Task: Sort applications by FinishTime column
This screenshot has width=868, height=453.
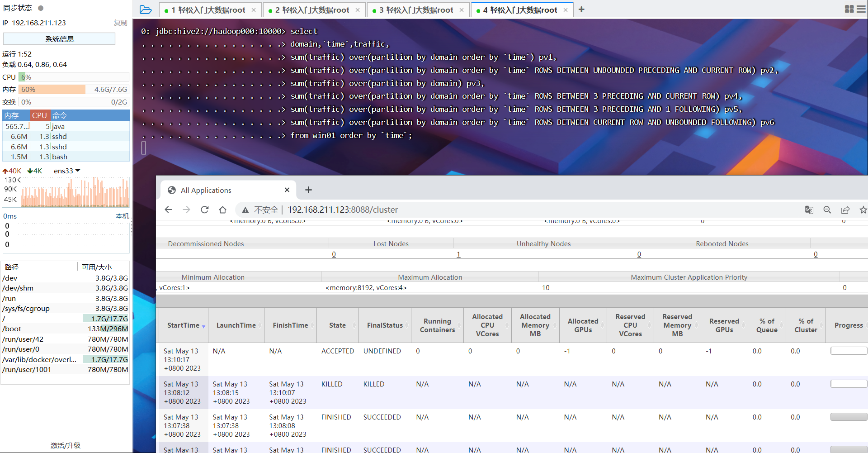Action: tap(290, 325)
